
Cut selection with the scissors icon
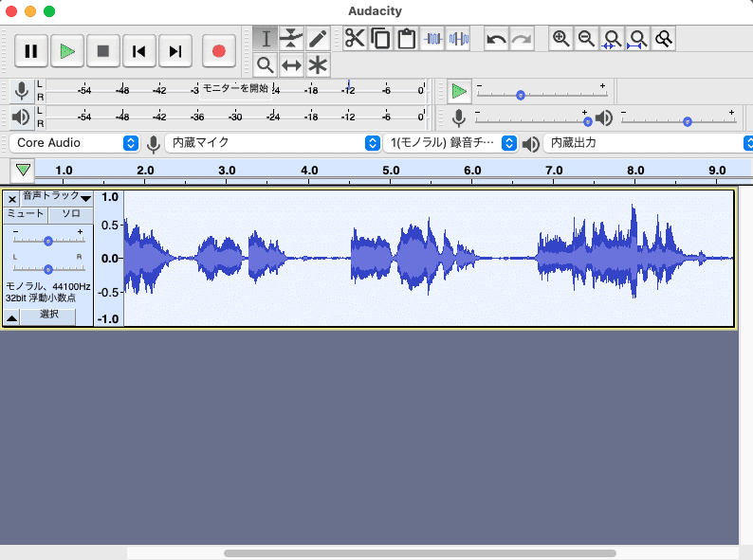point(355,39)
